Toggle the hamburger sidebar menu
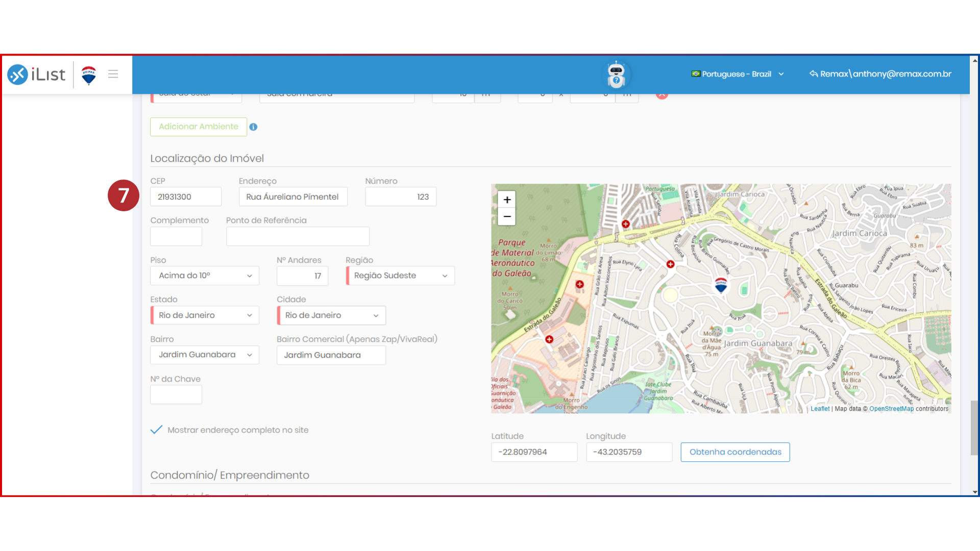 [x=113, y=74]
